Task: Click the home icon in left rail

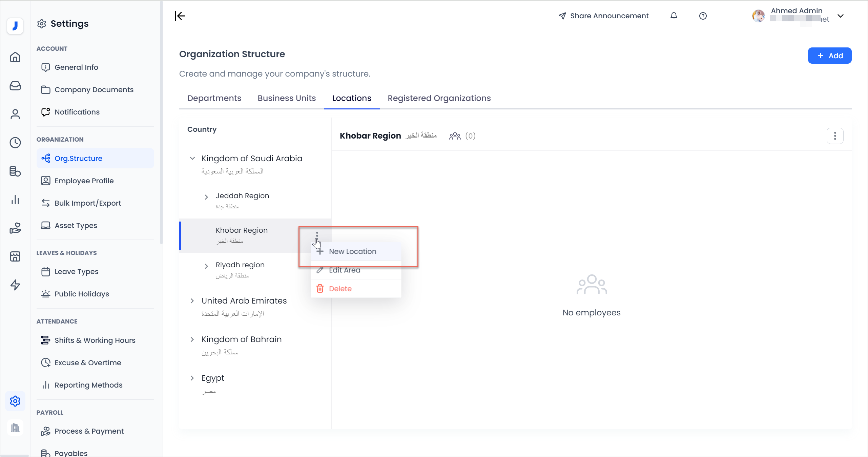Action: point(15,57)
